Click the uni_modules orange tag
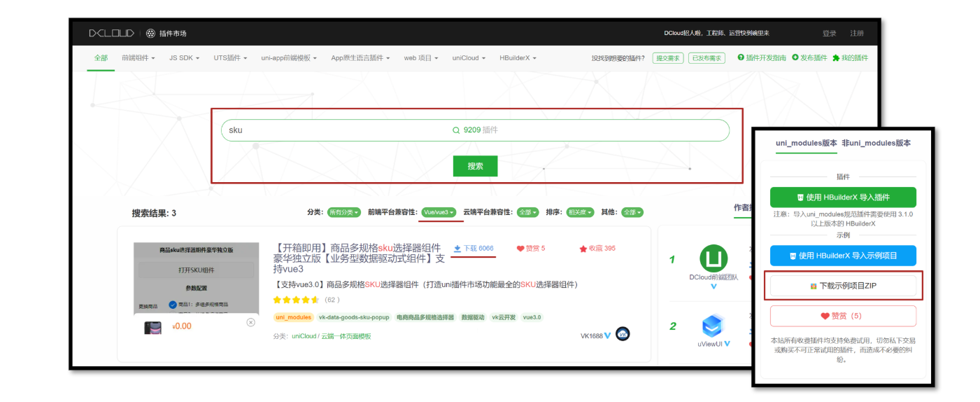The width and height of the screenshot is (980, 402). point(294,317)
